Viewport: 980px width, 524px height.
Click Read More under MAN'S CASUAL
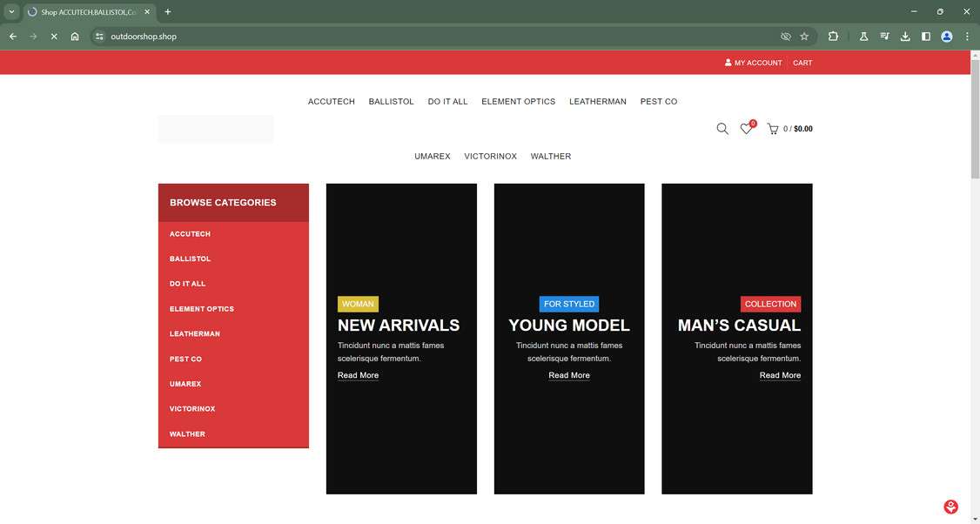tap(780, 375)
